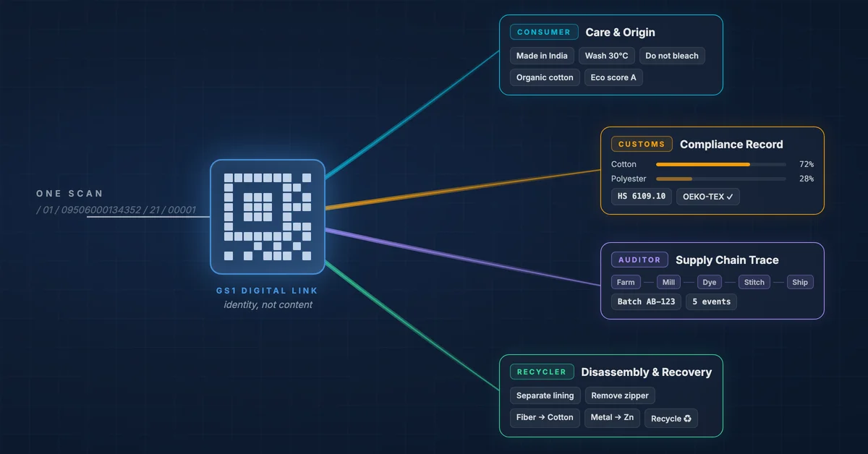Viewport: 868px width, 454px height.
Task: Select the Ship step in trace
Action: click(x=800, y=282)
